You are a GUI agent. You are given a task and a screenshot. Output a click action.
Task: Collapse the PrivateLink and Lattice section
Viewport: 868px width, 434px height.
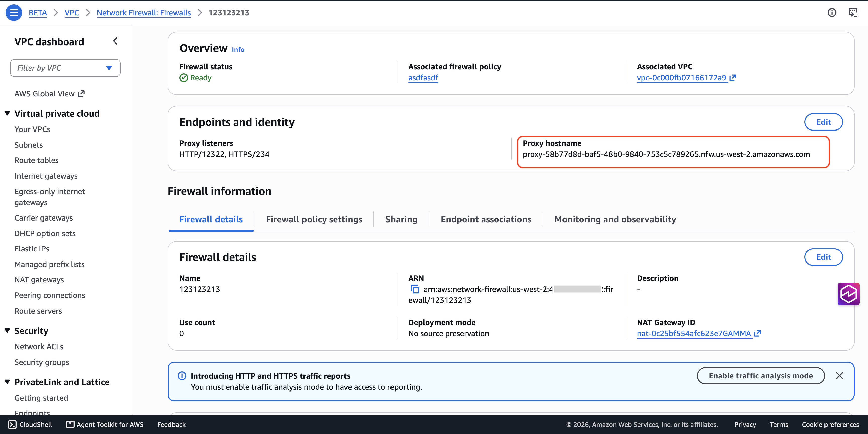pyautogui.click(x=7, y=382)
